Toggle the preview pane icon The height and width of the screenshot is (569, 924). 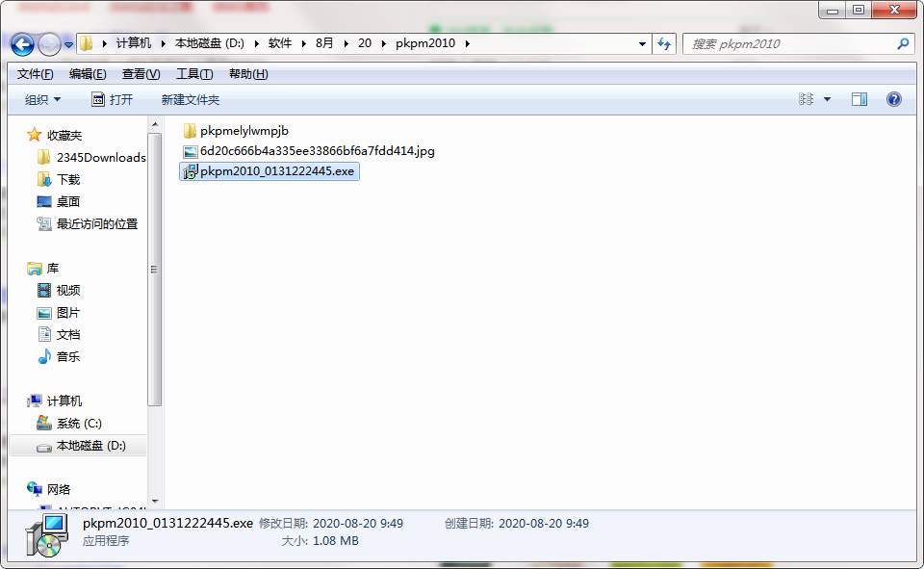(x=860, y=99)
